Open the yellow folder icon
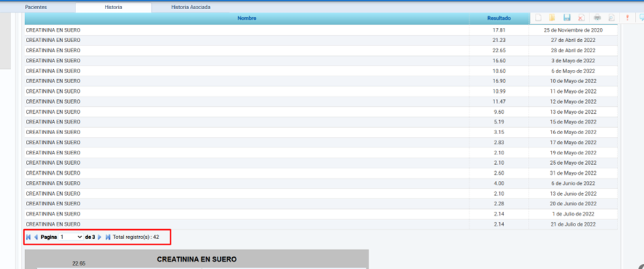Viewport: 644px width, 269px height. 552,17
